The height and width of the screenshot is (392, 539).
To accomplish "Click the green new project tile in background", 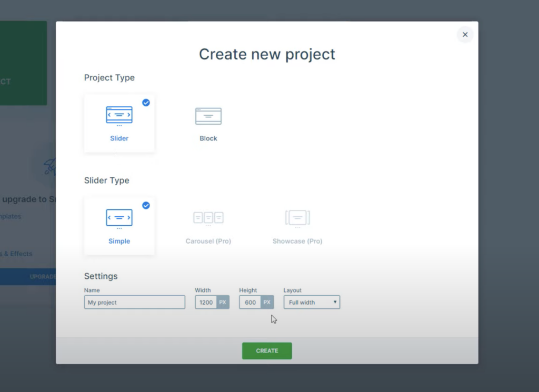I will coord(23,63).
